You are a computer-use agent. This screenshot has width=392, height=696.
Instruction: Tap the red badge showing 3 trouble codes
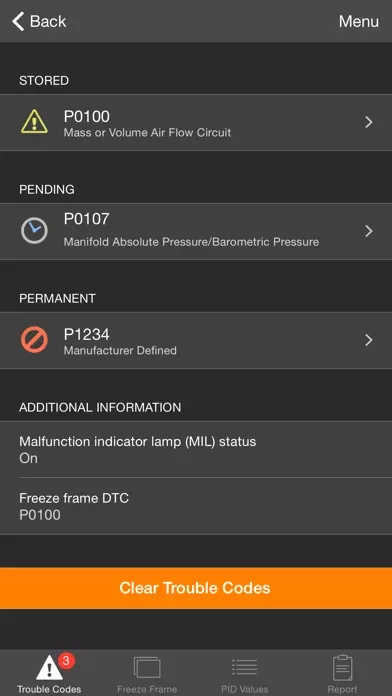click(66, 660)
